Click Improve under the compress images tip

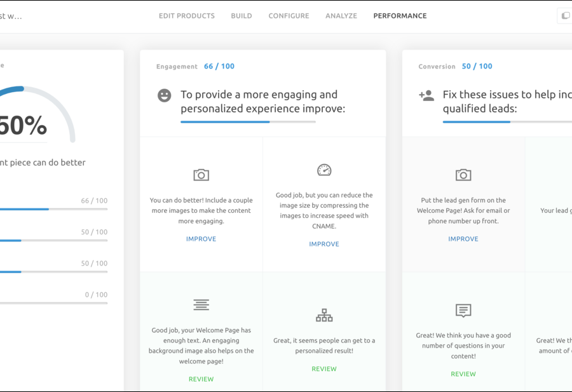point(324,244)
